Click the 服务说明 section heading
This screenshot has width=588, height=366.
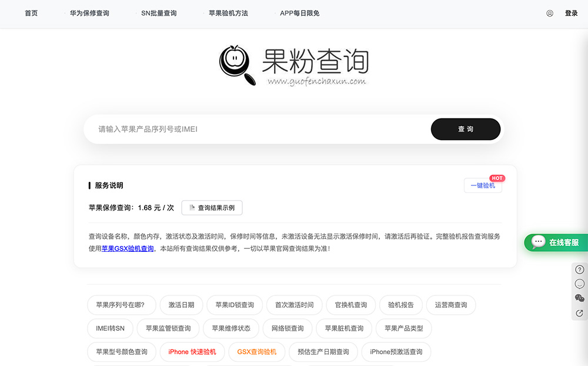[x=109, y=185]
